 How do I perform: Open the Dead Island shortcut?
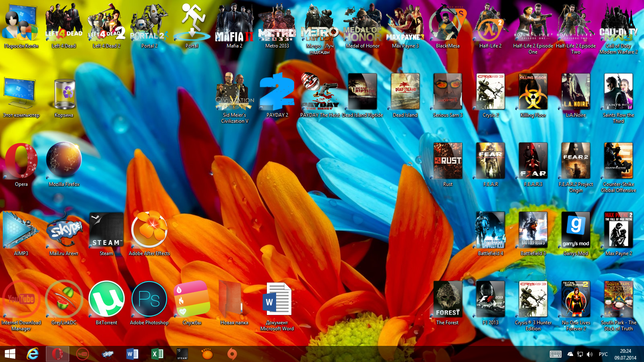405,92
